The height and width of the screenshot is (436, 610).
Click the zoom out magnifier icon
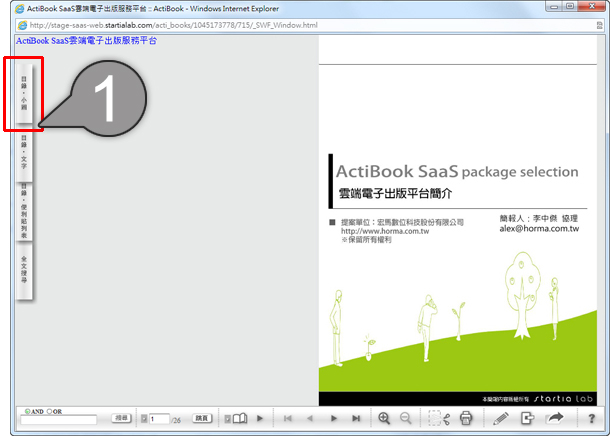point(406,418)
